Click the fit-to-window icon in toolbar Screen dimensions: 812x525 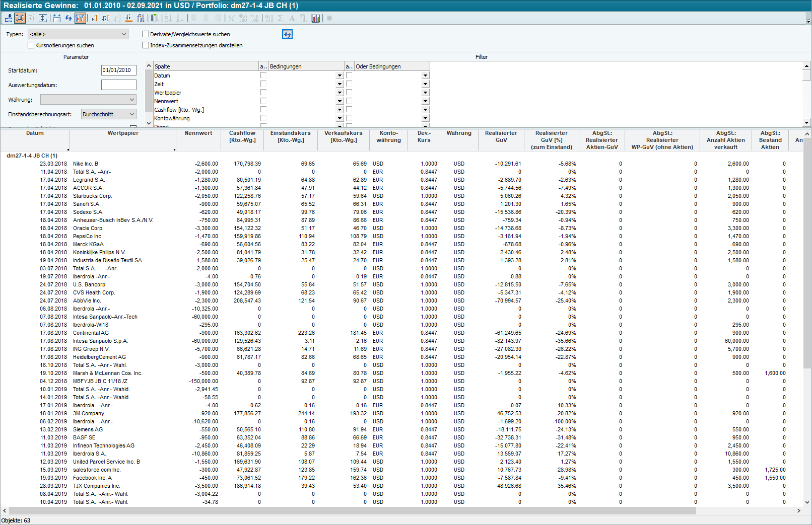[x=20, y=18]
